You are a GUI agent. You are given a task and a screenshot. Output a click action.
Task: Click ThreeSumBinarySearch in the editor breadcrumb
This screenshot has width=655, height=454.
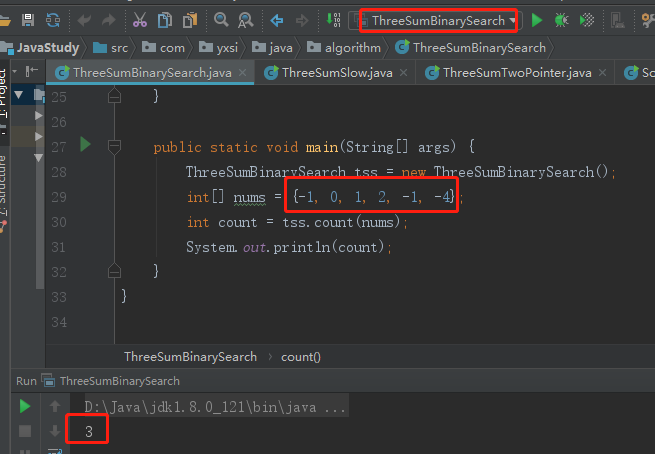point(190,357)
